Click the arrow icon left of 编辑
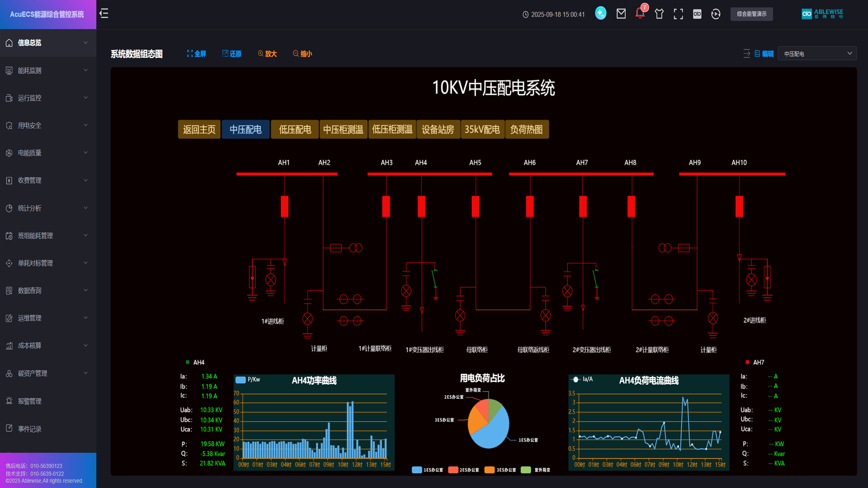The height and width of the screenshot is (488, 868). coord(746,54)
